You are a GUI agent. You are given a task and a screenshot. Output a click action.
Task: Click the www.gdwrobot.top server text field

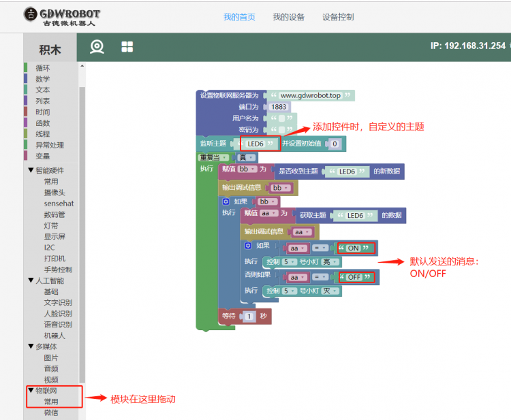click(x=311, y=95)
